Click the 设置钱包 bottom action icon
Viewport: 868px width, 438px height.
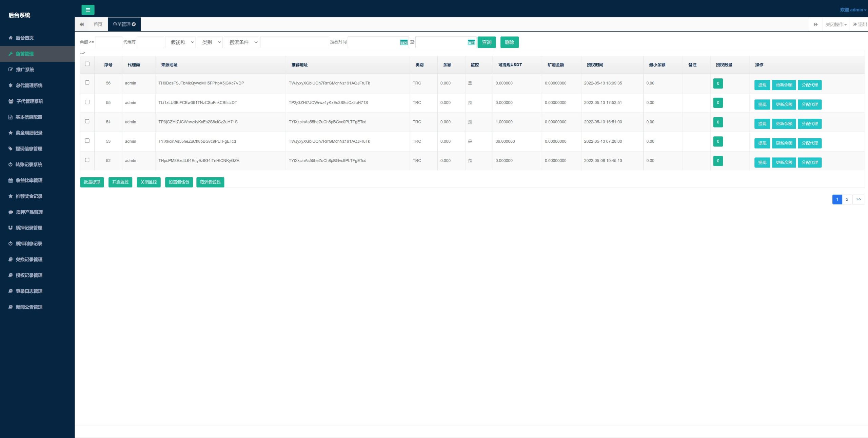pyautogui.click(x=179, y=182)
